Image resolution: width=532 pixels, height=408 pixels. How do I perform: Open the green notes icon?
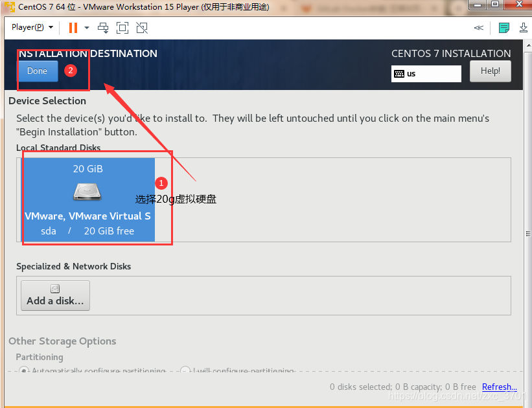click(504, 28)
